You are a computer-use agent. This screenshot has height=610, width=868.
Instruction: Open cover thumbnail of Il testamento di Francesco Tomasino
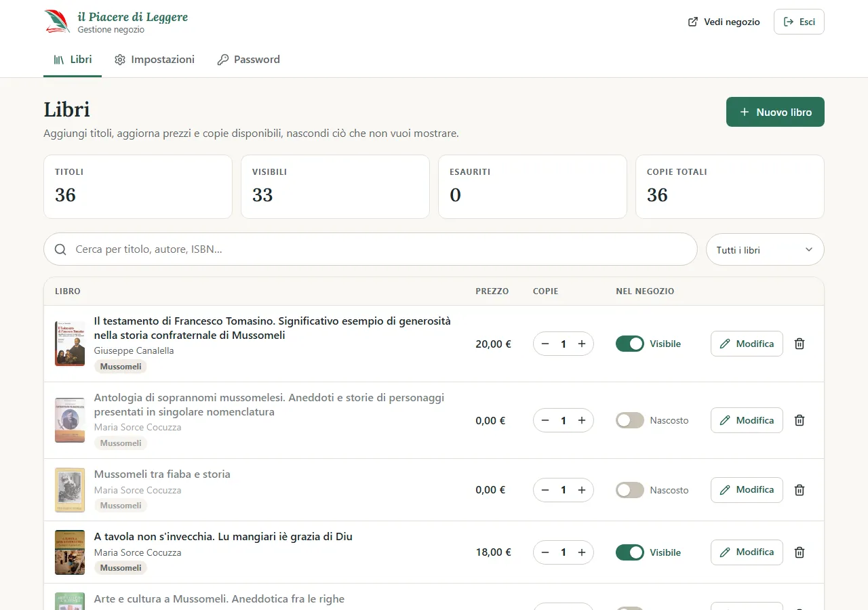[x=70, y=344]
